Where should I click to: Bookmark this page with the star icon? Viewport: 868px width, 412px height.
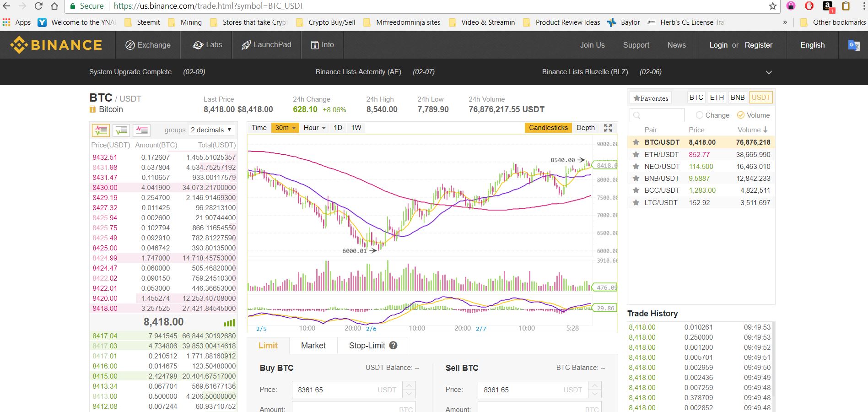pyautogui.click(x=773, y=6)
